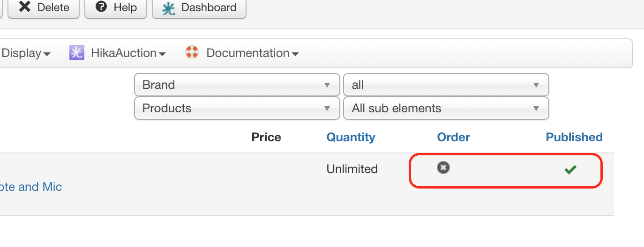Sort by Quantity column header

click(x=351, y=137)
